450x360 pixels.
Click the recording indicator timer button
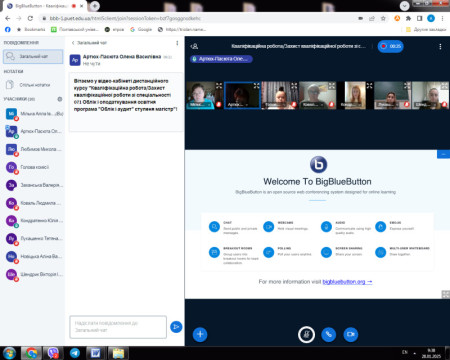tap(390, 46)
